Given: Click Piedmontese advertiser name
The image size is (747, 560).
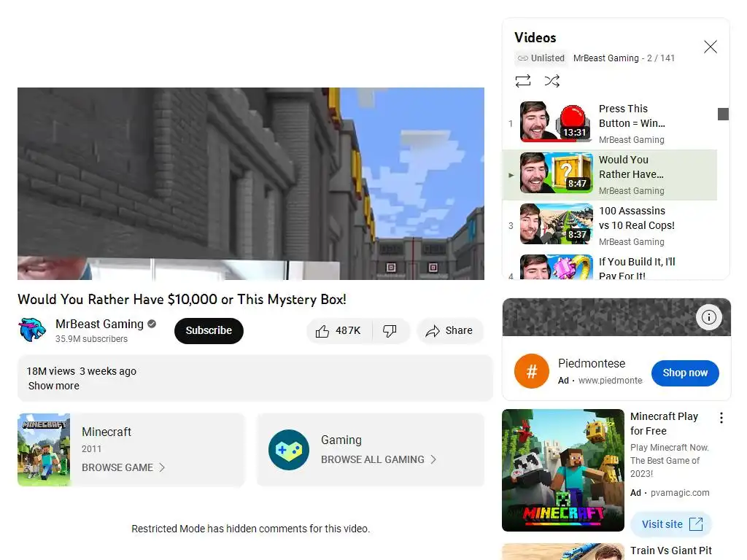Looking at the screenshot, I should (592, 363).
